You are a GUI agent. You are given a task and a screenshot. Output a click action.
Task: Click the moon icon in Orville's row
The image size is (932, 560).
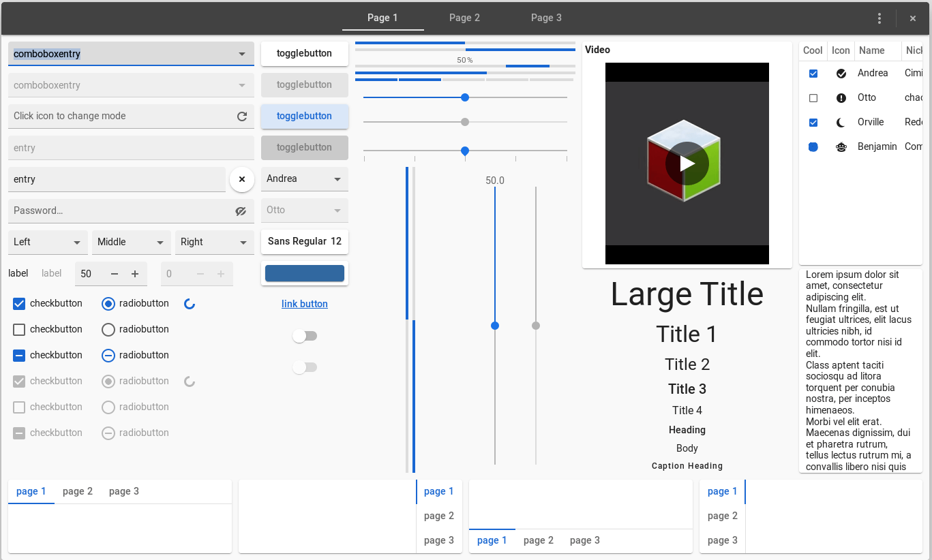pos(841,122)
